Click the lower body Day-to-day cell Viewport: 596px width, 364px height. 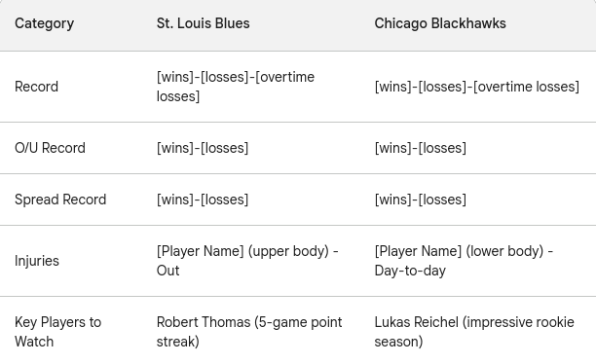(x=464, y=261)
